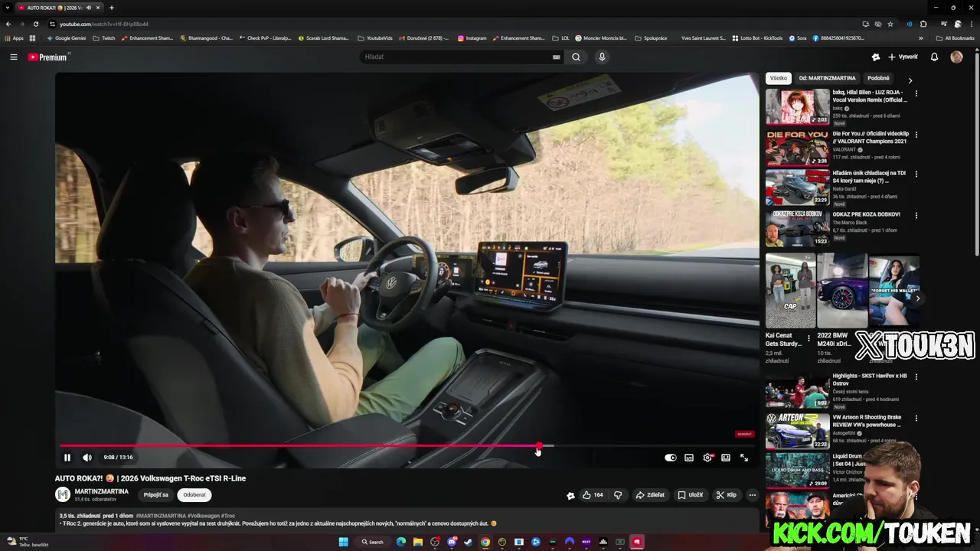Click the Pripojiť sa join button

[x=156, y=495]
